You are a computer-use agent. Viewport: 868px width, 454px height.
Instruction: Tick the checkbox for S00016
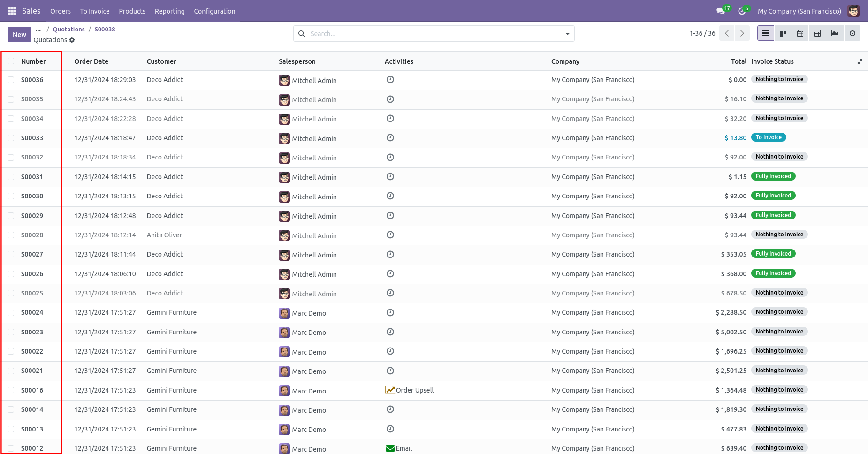tap(11, 390)
